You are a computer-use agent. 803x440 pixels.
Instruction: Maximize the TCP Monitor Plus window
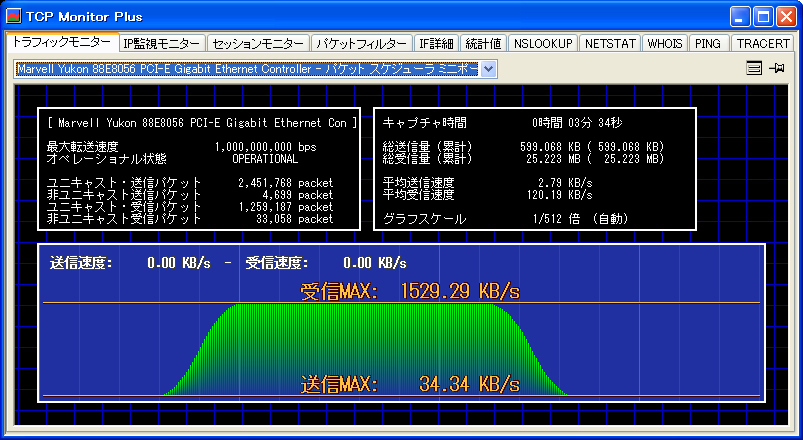(x=762, y=16)
